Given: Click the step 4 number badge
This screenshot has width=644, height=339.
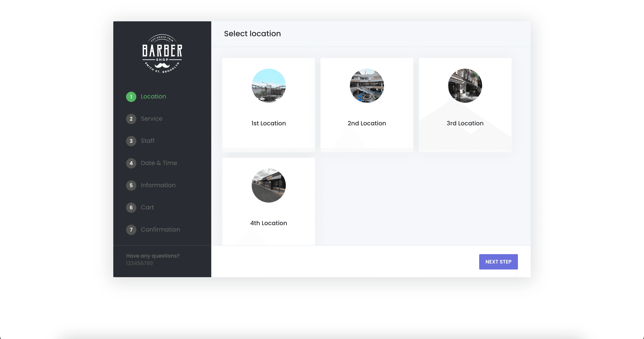Looking at the screenshot, I should coord(131,163).
